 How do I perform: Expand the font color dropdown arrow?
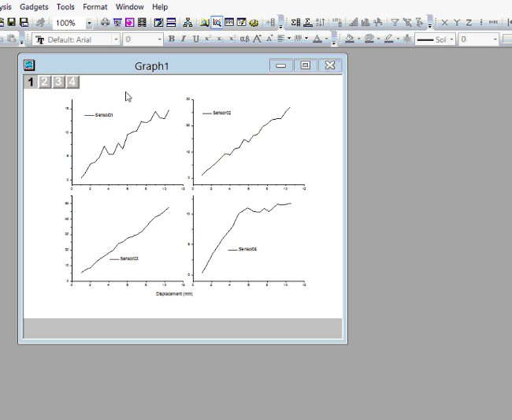326,39
